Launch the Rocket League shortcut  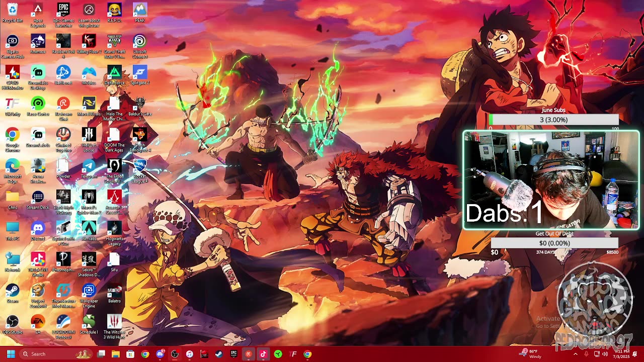(x=140, y=171)
